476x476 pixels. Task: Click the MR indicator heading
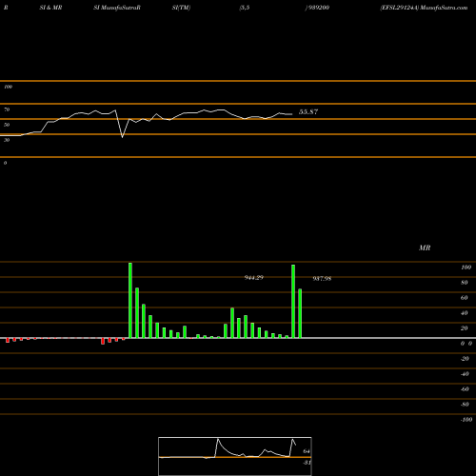tap(425, 248)
